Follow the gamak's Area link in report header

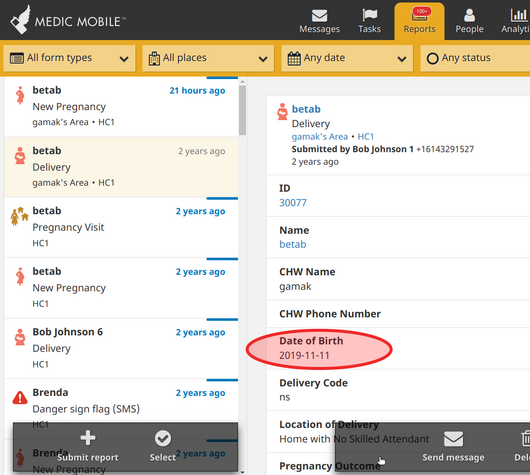(x=319, y=137)
